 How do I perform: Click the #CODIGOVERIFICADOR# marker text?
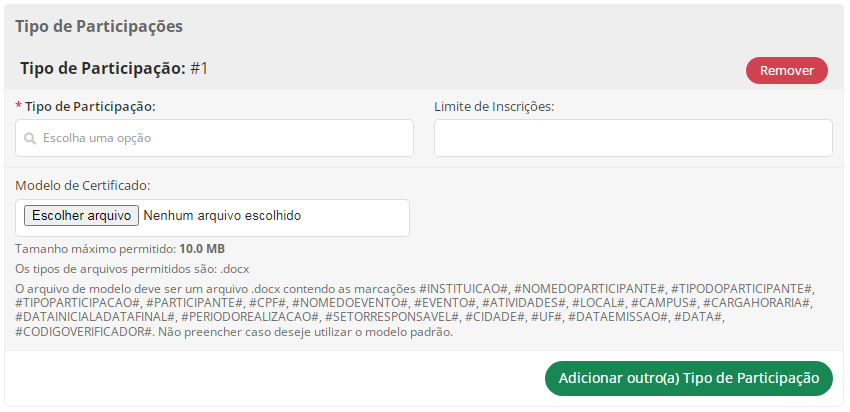(x=83, y=332)
